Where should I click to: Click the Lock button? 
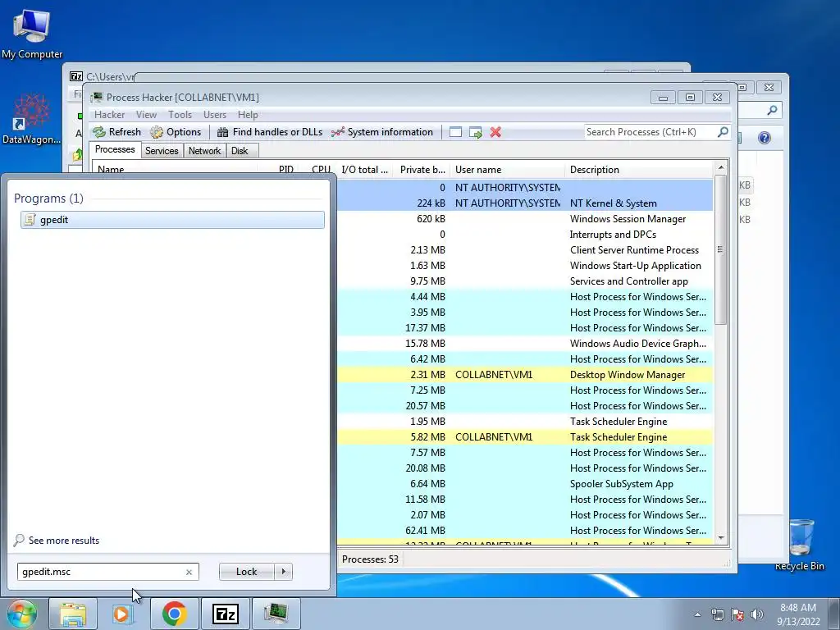[246, 572]
